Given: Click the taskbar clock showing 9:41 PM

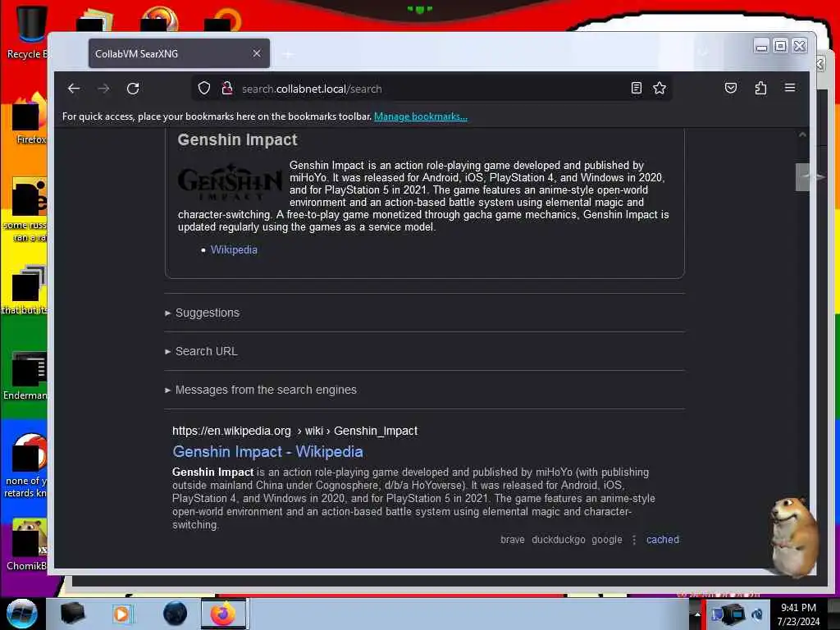Looking at the screenshot, I should click(x=798, y=614).
